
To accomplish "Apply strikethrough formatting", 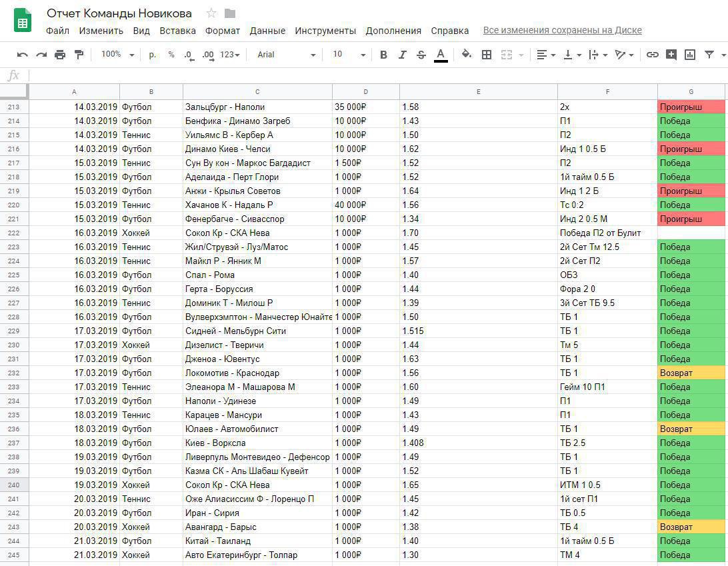I will [421, 55].
